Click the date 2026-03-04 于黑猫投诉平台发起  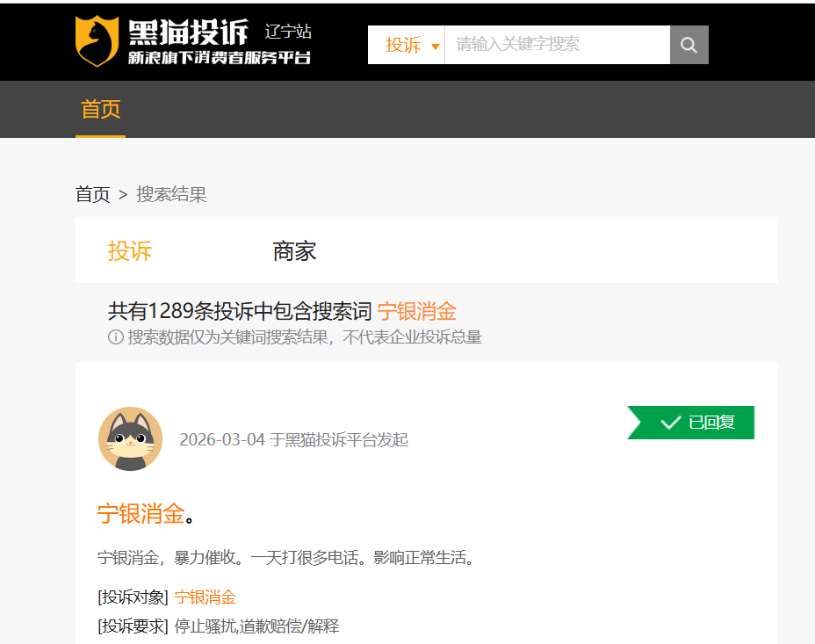pos(293,439)
